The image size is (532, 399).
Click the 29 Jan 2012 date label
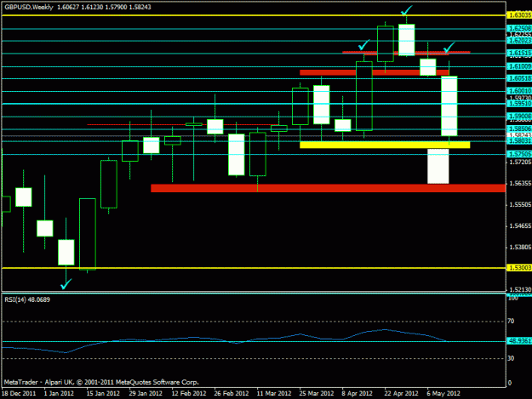point(146,393)
